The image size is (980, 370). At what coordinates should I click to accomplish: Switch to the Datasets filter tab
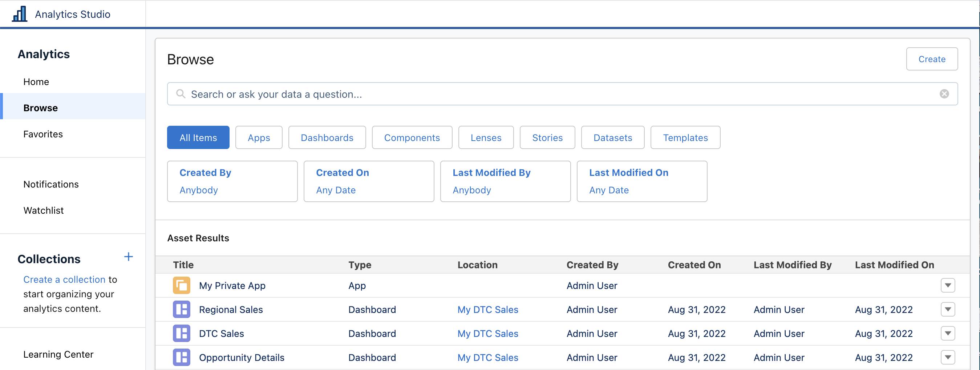point(613,137)
